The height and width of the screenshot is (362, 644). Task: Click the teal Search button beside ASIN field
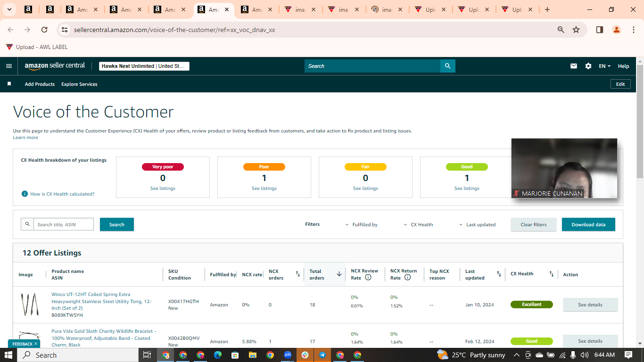coord(117,224)
